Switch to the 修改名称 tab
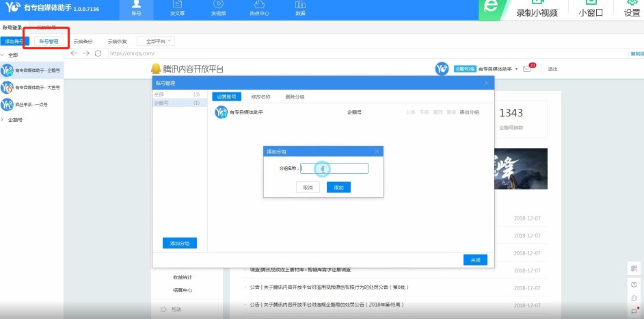644x319 pixels. click(260, 97)
